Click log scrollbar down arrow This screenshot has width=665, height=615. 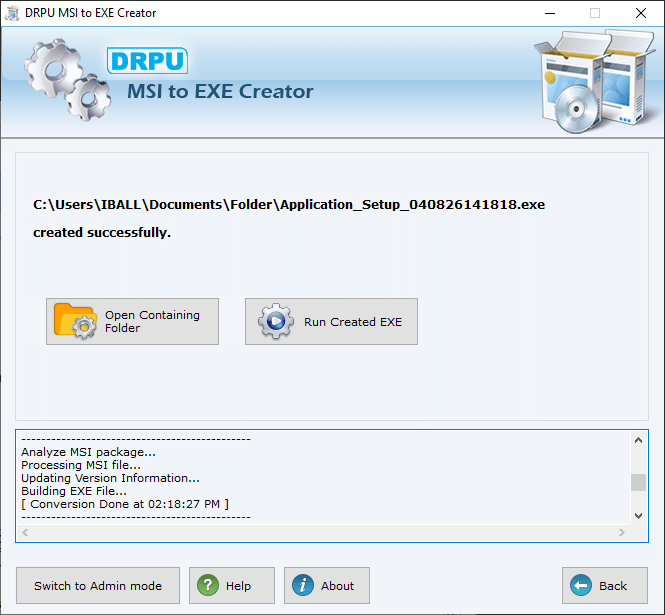(x=638, y=516)
